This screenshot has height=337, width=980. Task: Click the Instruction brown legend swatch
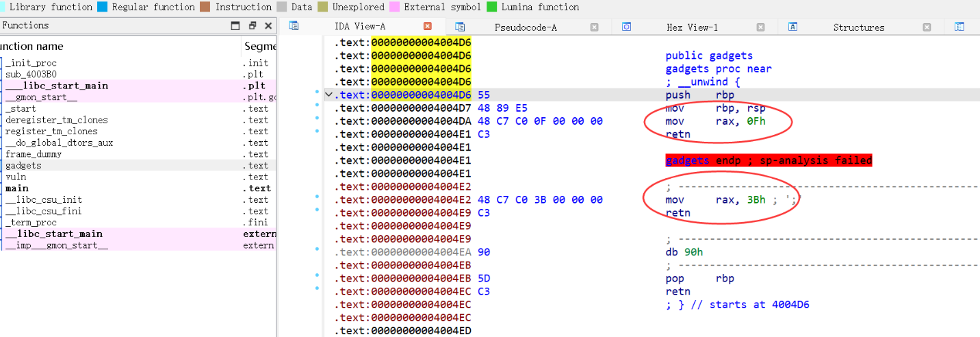point(205,7)
